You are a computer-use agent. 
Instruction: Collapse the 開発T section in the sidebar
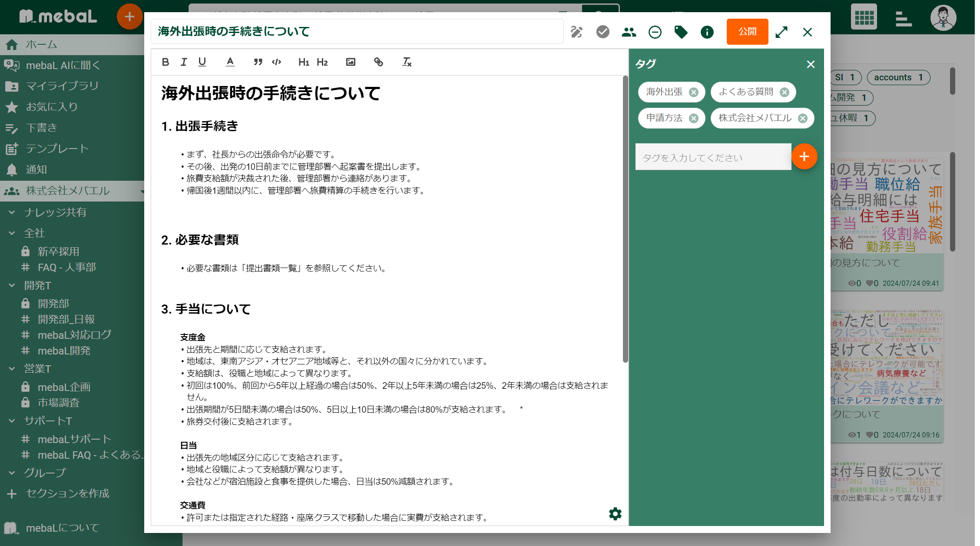11,285
